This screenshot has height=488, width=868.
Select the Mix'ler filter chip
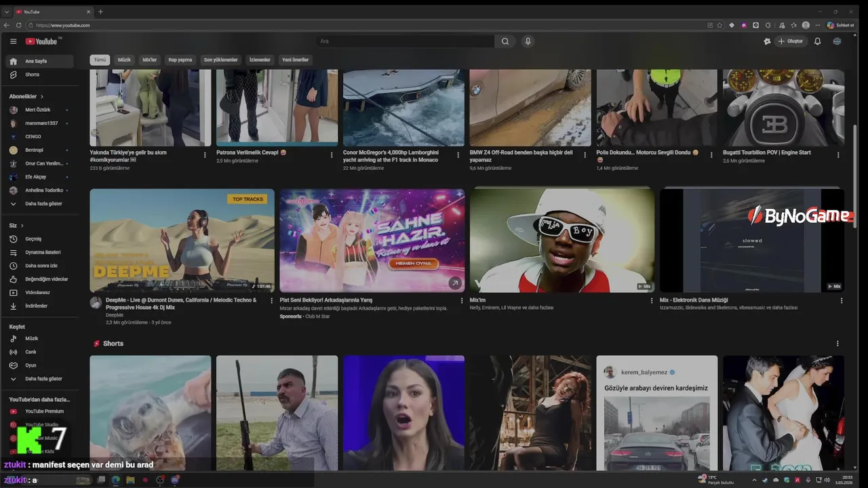pos(149,60)
